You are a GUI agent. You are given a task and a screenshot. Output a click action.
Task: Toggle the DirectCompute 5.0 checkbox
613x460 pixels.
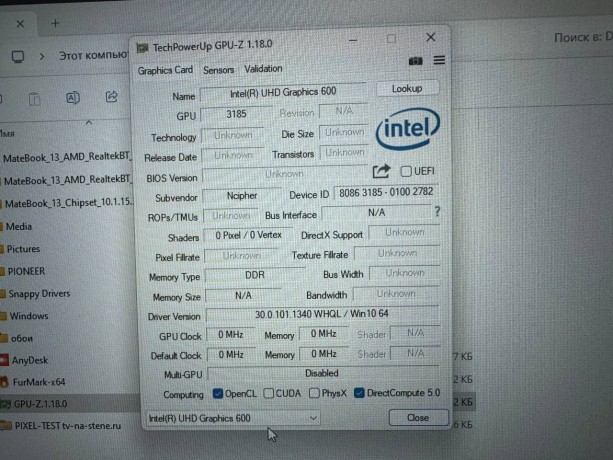coord(359,392)
